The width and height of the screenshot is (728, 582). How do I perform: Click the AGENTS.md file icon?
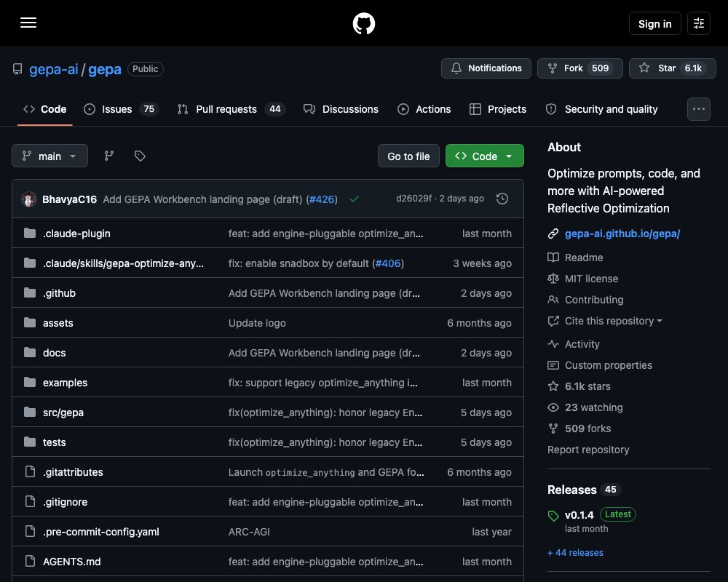30,561
